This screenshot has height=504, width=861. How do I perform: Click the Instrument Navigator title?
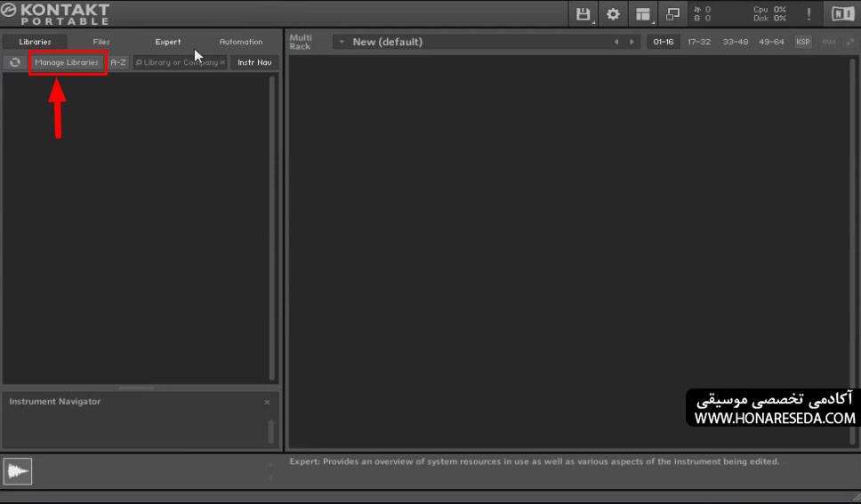point(55,402)
